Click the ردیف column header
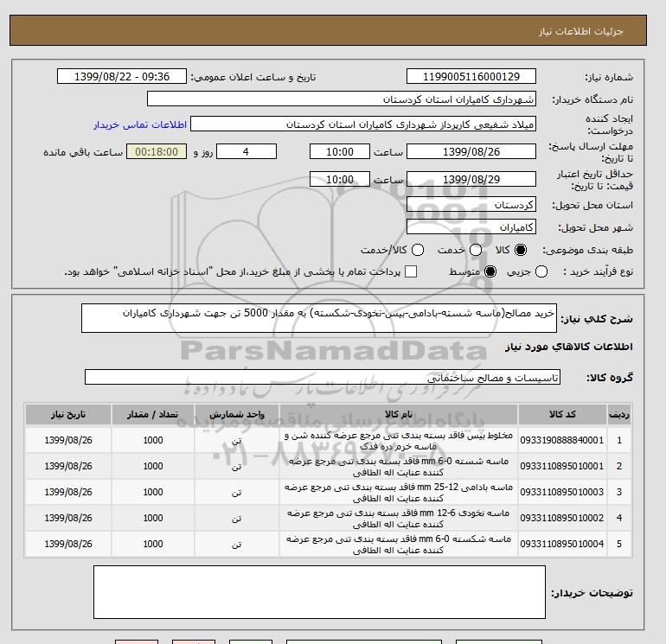The image size is (666, 644). coord(619,414)
